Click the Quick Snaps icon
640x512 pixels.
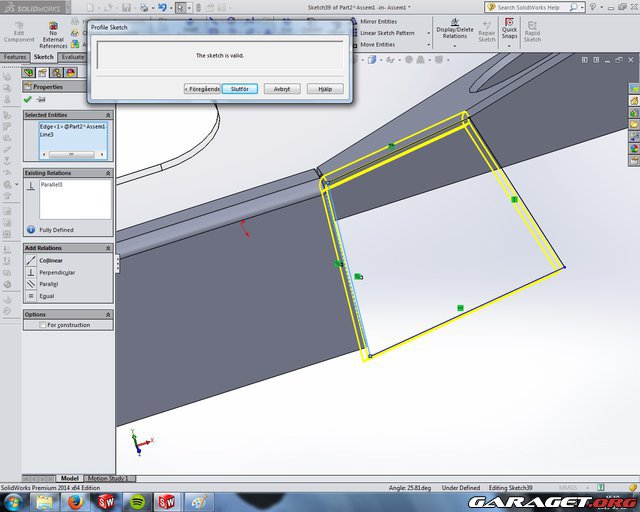(509, 28)
